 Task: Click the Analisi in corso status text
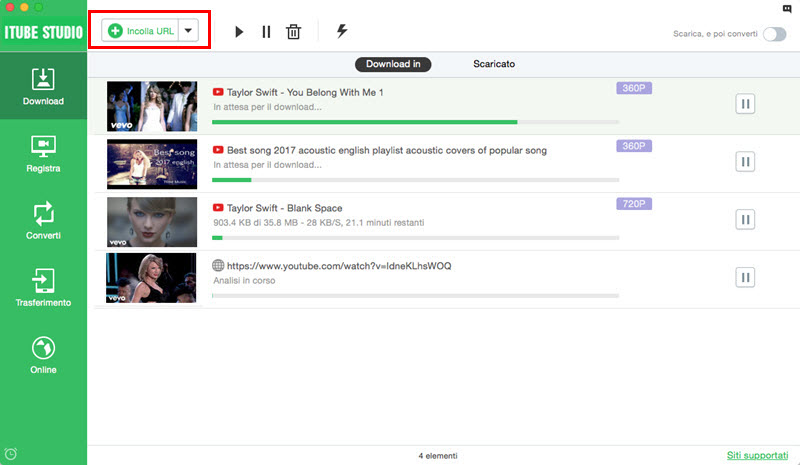(x=244, y=281)
